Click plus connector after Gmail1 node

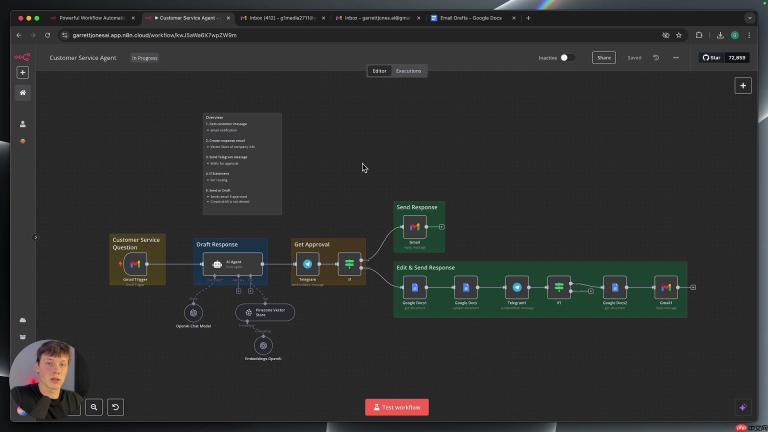pos(693,288)
